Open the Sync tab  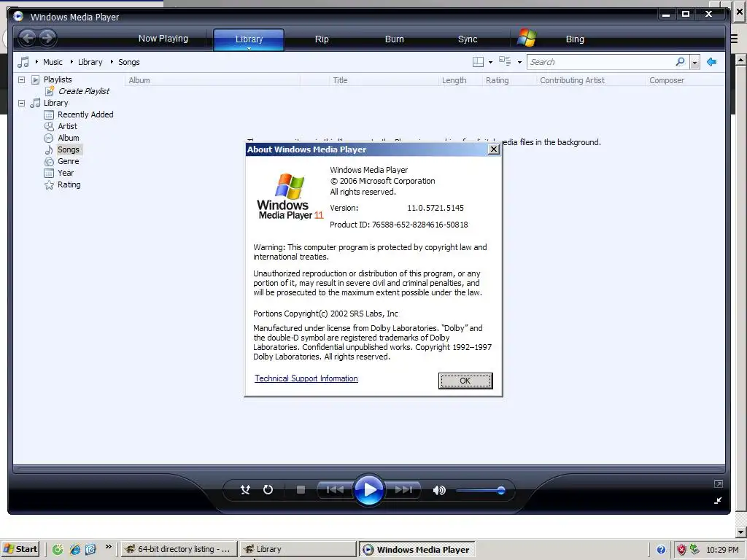(468, 39)
